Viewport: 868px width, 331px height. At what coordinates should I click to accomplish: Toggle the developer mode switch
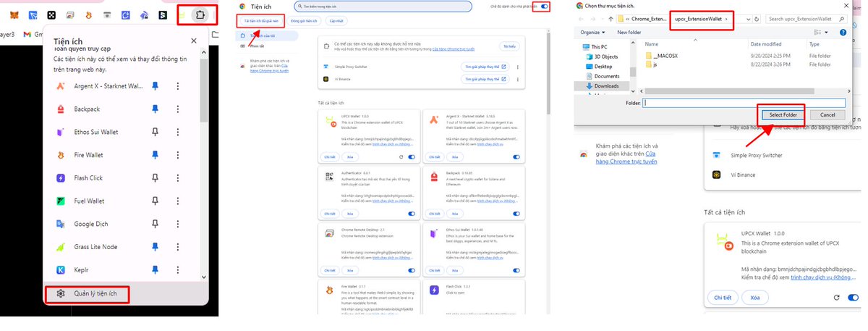[544, 7]
